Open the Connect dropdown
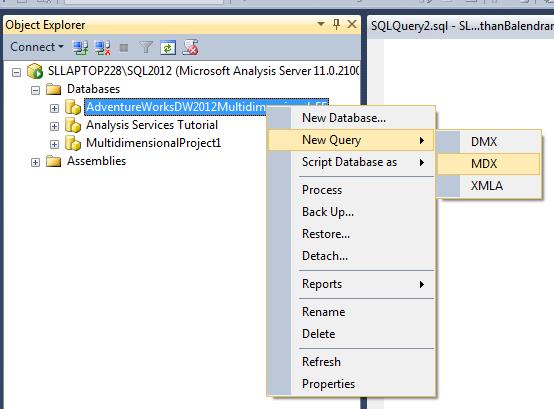This screenshot has height=409, width=554. 37,47
